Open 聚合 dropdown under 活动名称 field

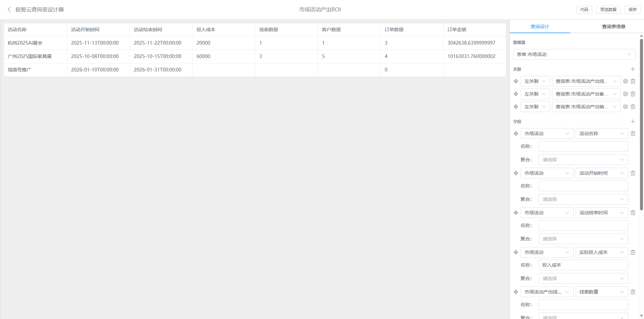coord(583,160)
